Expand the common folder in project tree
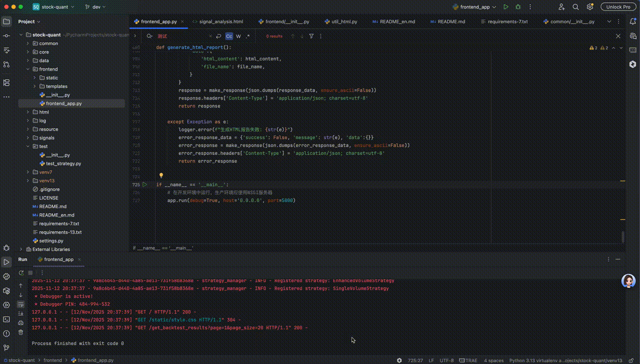The width and height of the screenshot is (640, 364). click(28, 43)
